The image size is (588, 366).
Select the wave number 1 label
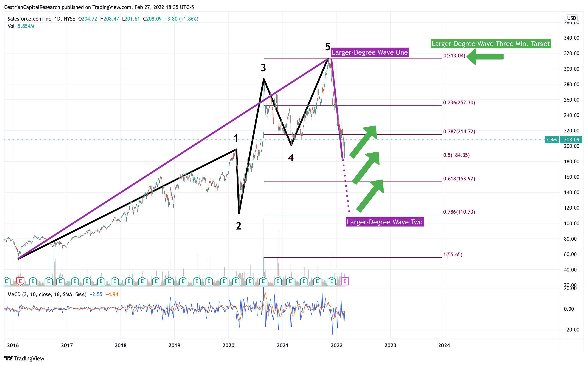[236, 138]
